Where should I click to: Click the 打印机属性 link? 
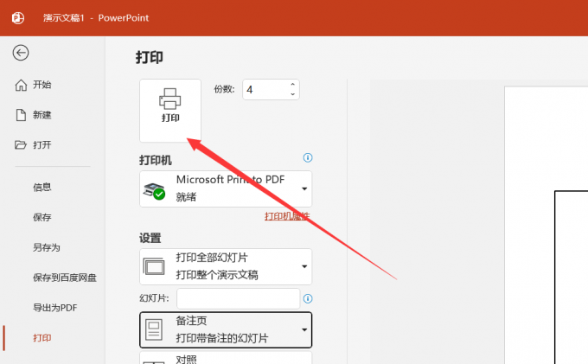[287, 216]
